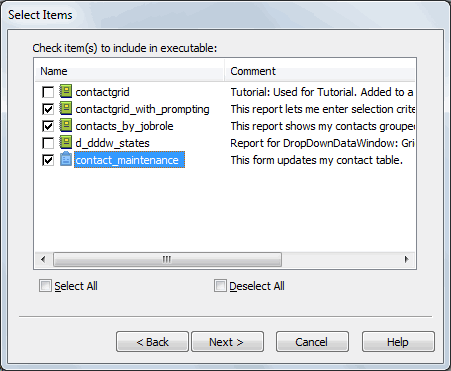Check the contactgrid item checkbox
This screenshot has height=371, width=451.
point(48,92)
